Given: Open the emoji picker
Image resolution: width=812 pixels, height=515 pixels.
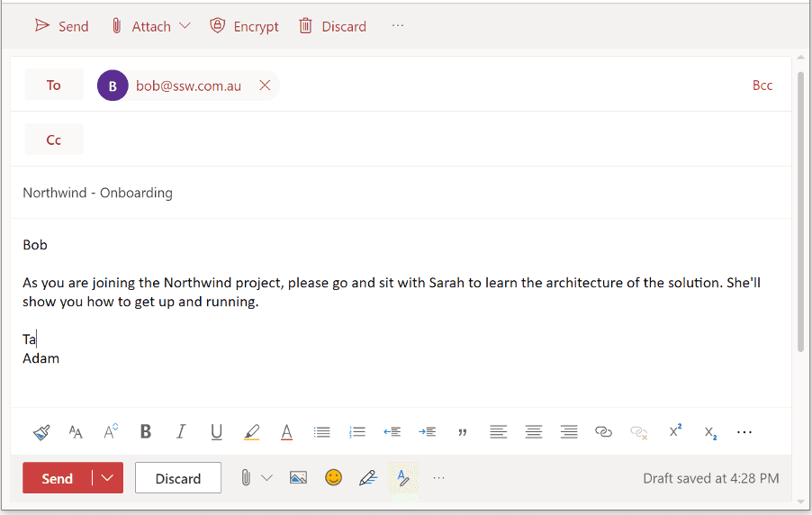Looking at the screenshot, I should coord(334,478).
